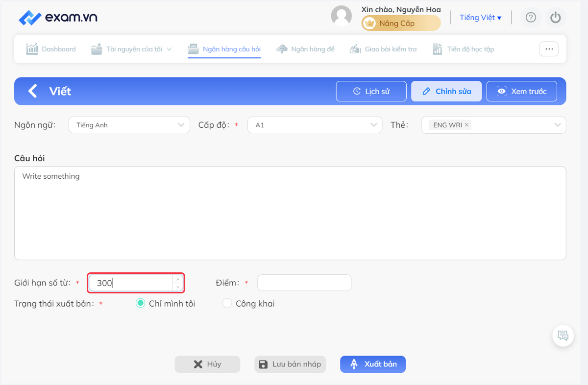Open the Tài nguyên của tôi menu
The height and width of the screenshot is (385, 588).
point(131,49)
